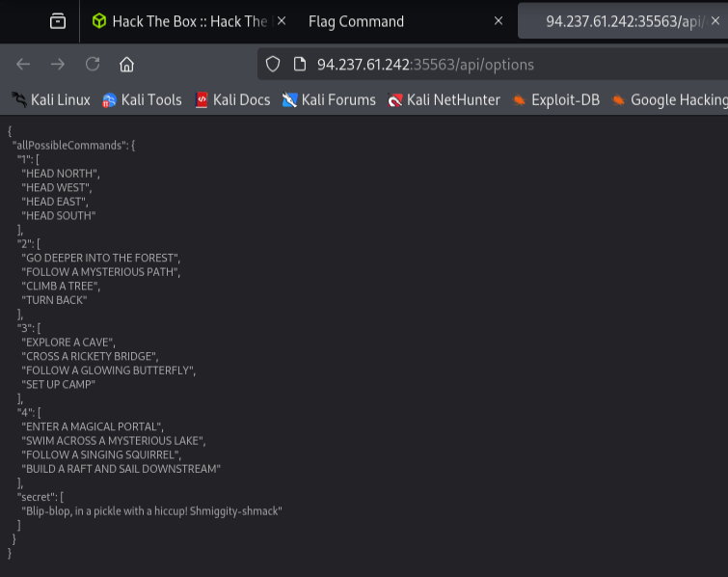Open the Kali Linux bookmark

50,100
